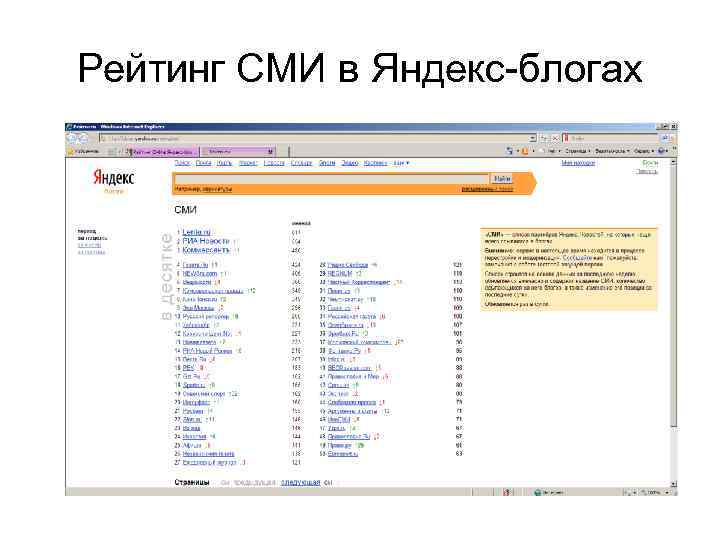Click the Сообщайте нам link in yellow box

tap(582, 258)
